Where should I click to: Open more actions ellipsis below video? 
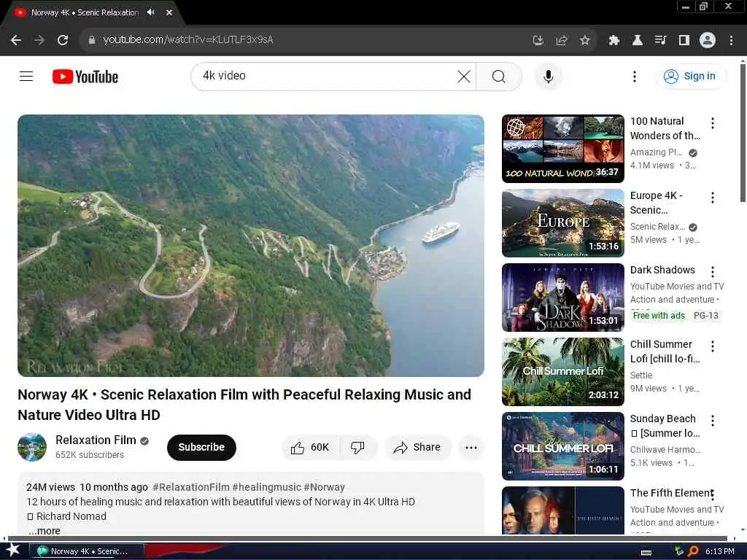click(x=471, y=447)
